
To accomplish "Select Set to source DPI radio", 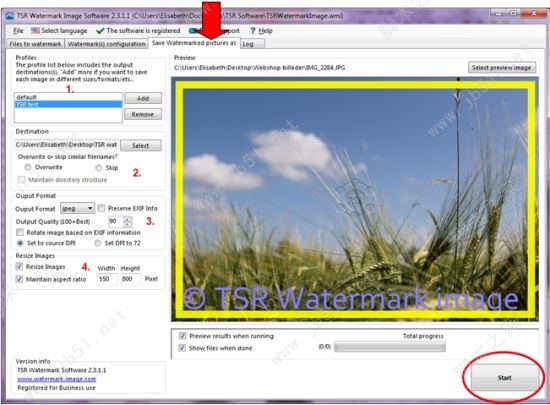I will (x=20, y=243).
